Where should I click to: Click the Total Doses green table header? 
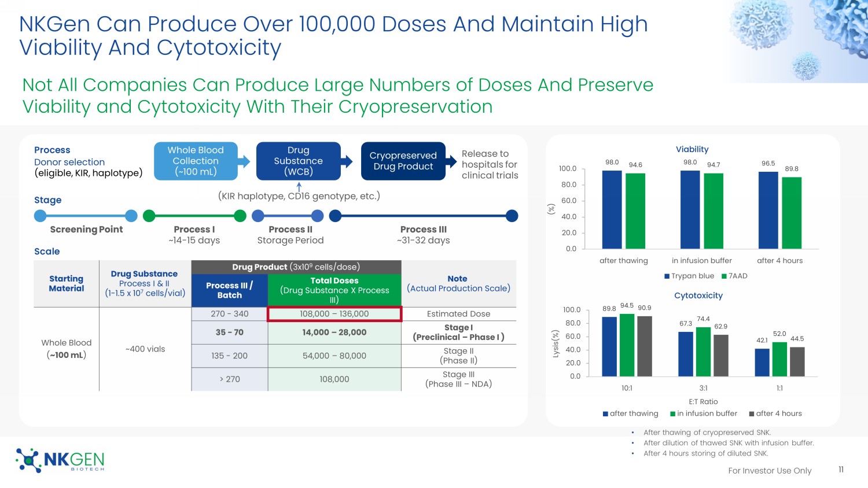pyautogui.click(x=334, y=290)
